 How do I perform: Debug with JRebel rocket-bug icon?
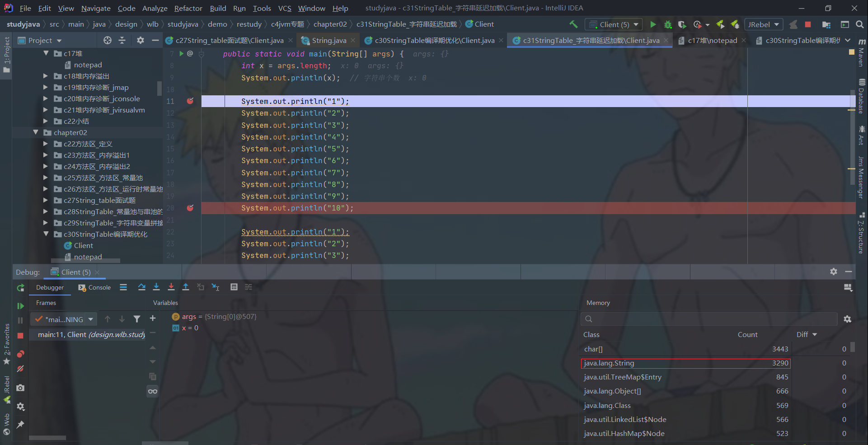735,24
